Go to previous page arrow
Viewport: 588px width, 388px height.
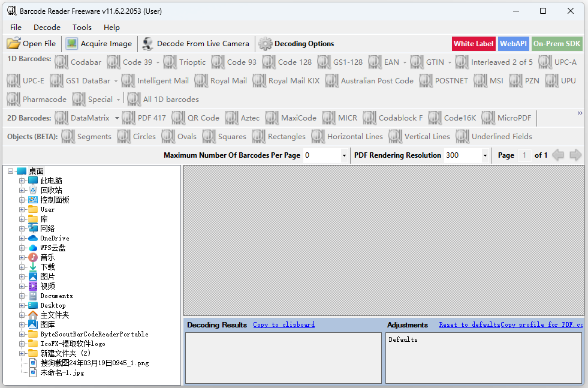558,155
